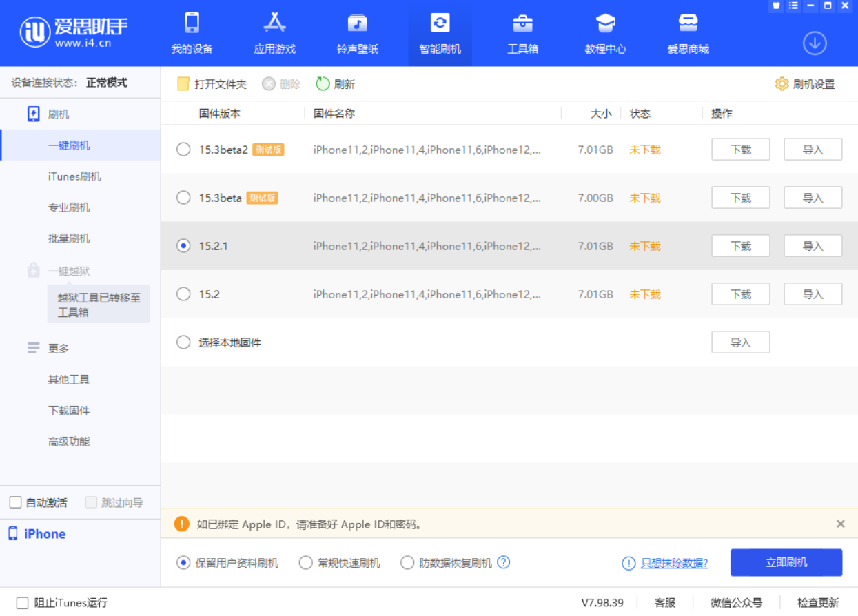The width and height of the screenshot is (858, 616).
Task: Open the 爱思商城 store tab
Action: [688, 33]
